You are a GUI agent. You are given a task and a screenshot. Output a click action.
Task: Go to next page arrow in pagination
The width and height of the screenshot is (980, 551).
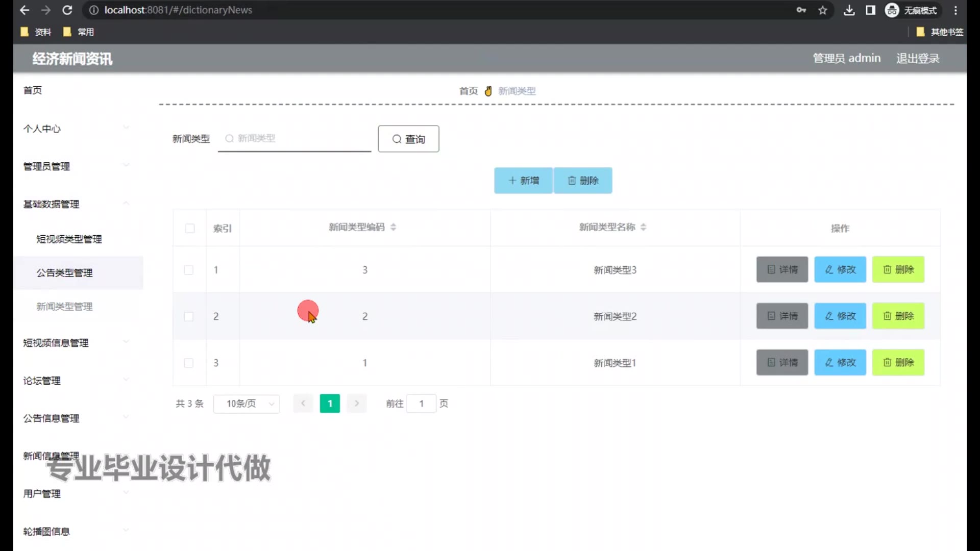(x=357, y=404)
